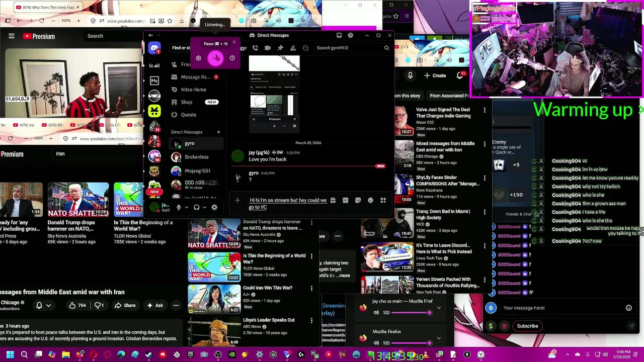This screenshot has width=644, height=362.
Task: Expand Mozilla Firefox mixer entry chevron
Action: (x=439, y=338)
